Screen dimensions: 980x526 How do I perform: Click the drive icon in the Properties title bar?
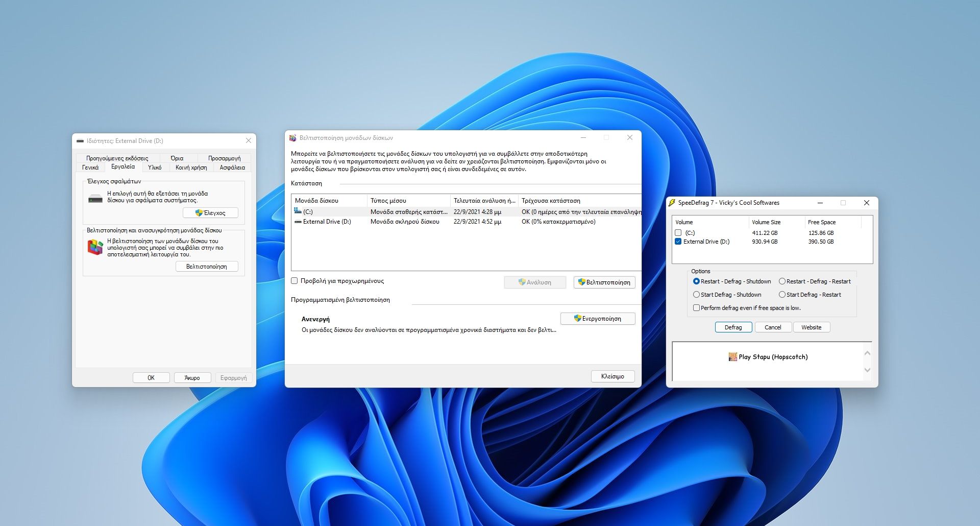point(80,141)
